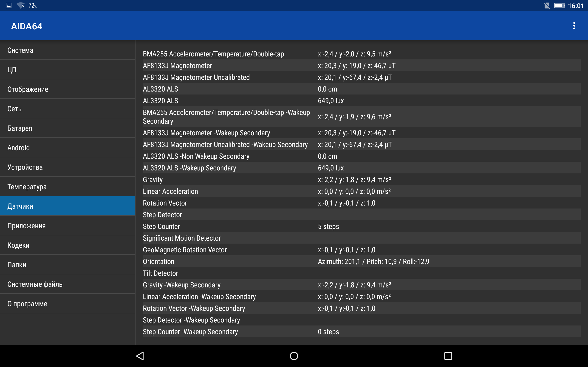Tap the image notification icon
The height and width of the screenshot is (367, 588).
[9, 6]
